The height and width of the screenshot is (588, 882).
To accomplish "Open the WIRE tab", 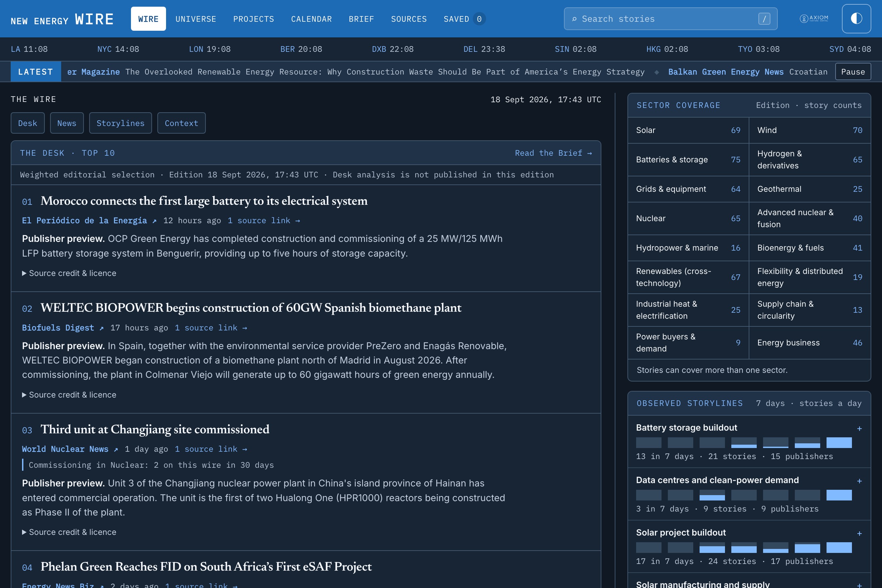I will pyautogui.click(x=148, y=19).
